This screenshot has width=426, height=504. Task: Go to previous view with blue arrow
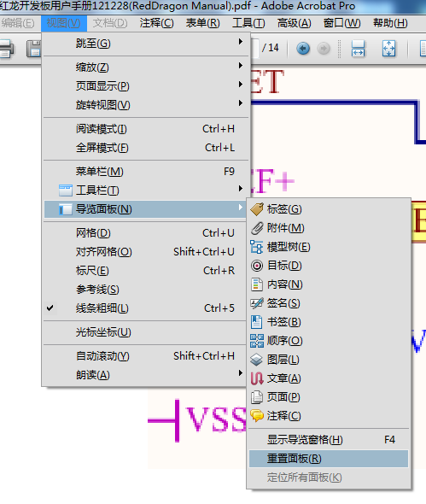[x=302, y=49]
